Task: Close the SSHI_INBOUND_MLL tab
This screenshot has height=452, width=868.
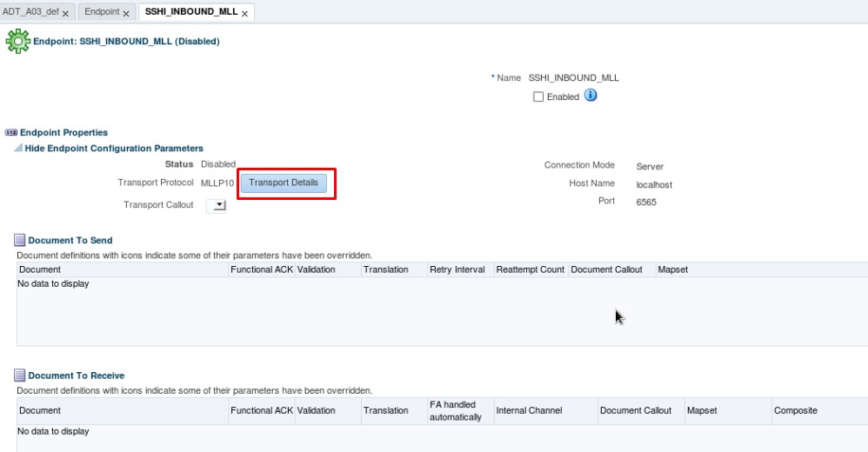Action: [x=244, y=13]
